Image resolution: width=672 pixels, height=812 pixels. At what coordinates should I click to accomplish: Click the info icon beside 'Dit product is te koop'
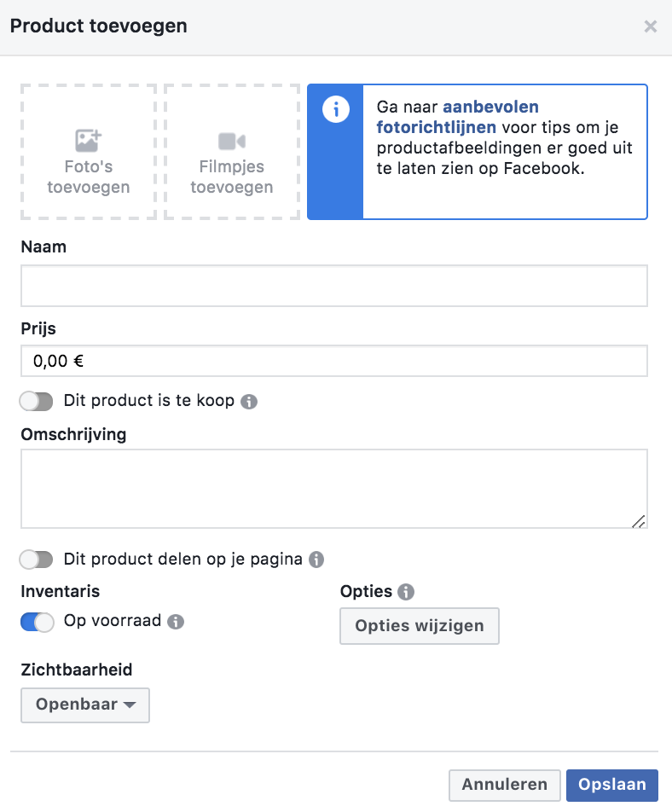click(x=248, y=401)
